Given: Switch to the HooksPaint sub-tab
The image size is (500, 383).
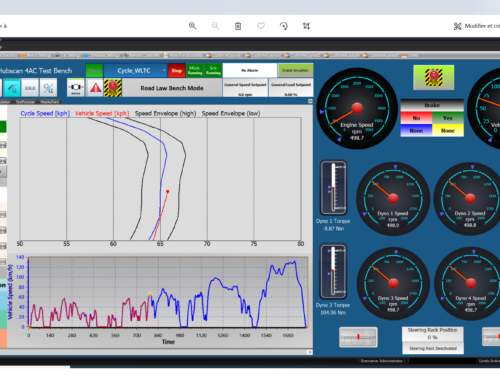Looking at the screenshot, I should [50, 102].
